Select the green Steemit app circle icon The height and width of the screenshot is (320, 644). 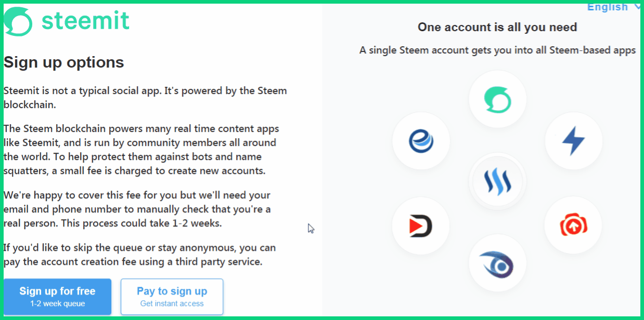(x=497, y=99)
